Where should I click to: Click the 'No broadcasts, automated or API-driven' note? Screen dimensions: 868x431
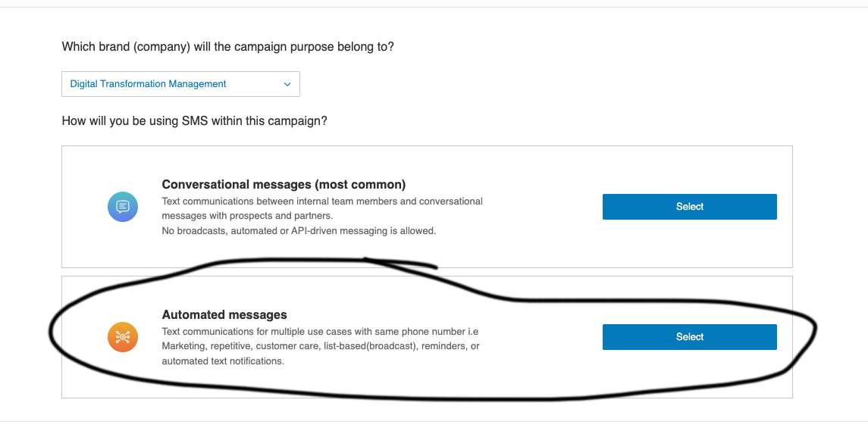pos(299,231)
